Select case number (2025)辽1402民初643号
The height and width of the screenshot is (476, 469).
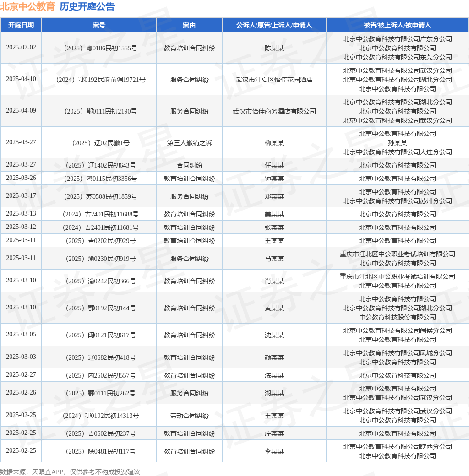[99, 165]
